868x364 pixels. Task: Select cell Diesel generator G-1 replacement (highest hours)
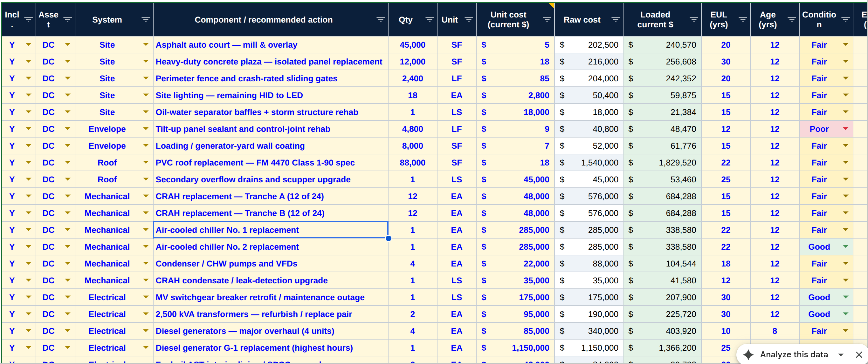271,347
